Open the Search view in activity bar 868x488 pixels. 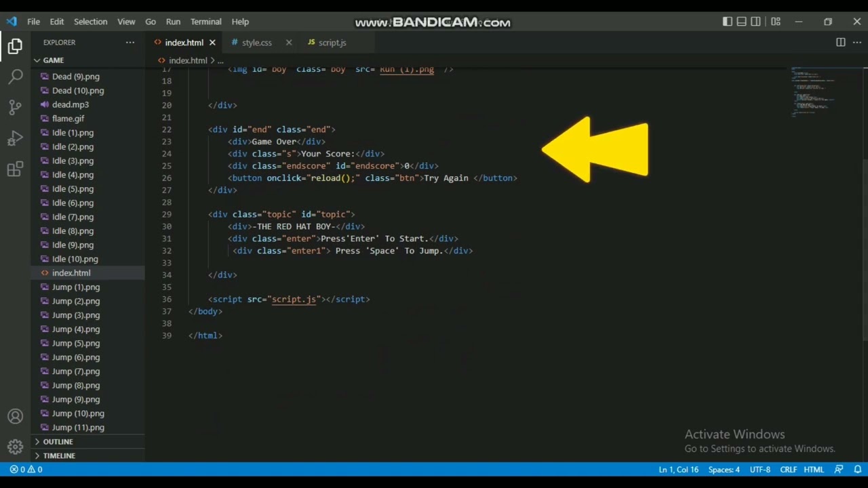(15, 77)
